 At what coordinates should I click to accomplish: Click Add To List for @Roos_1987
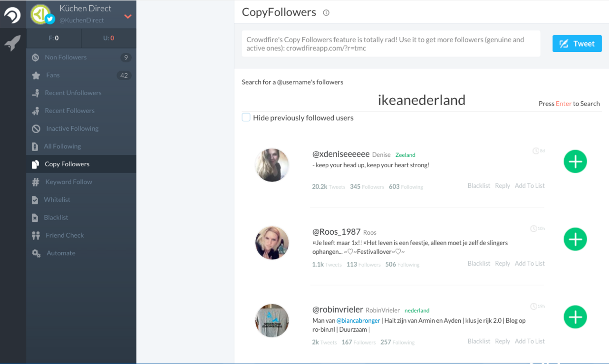point(530,263)
